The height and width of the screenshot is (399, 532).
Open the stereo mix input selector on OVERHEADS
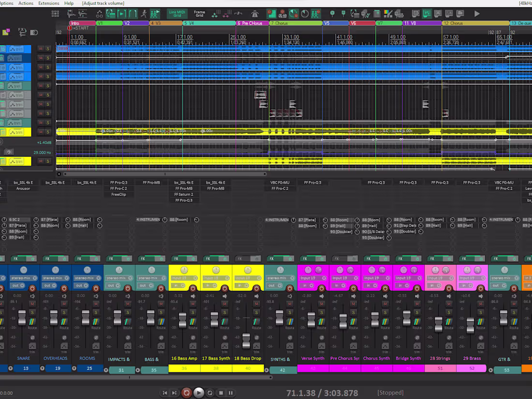coord(56,277)
